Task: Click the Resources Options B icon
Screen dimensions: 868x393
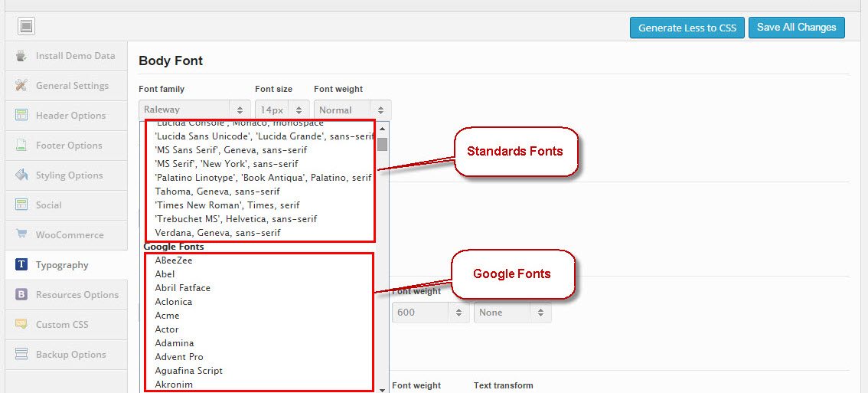Action: [x=21, y=294]
